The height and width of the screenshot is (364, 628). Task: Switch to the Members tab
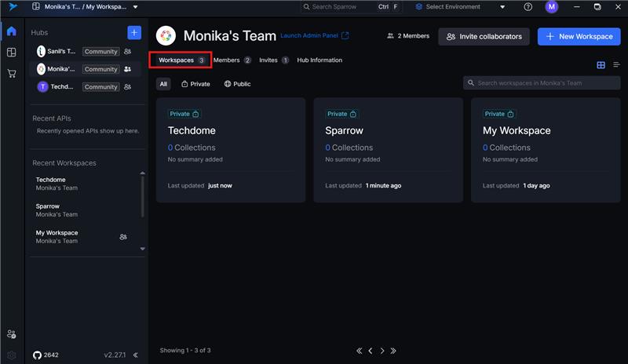[232, 60]
